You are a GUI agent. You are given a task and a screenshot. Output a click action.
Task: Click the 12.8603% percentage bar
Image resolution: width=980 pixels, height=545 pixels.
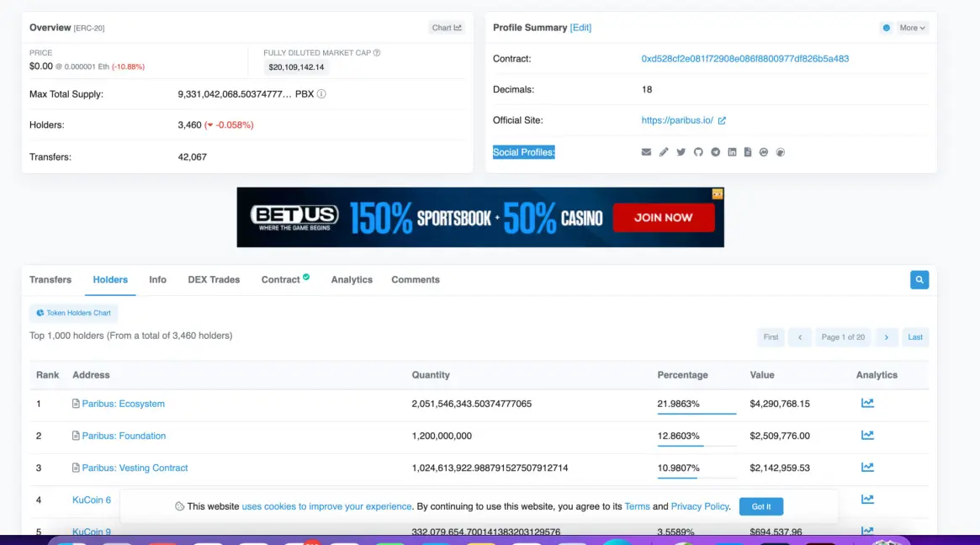coord(697,445)
